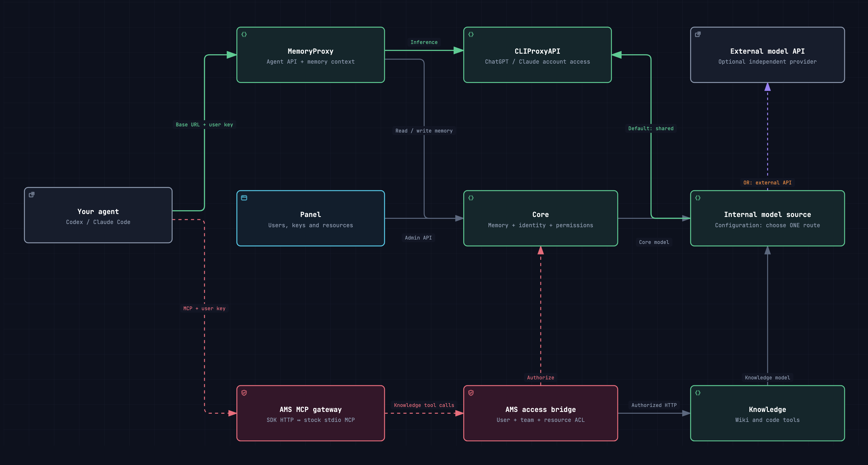This screenshot has width=868, height=465.
Task: Select the AMS access bridge title
Action: [540, 409]
